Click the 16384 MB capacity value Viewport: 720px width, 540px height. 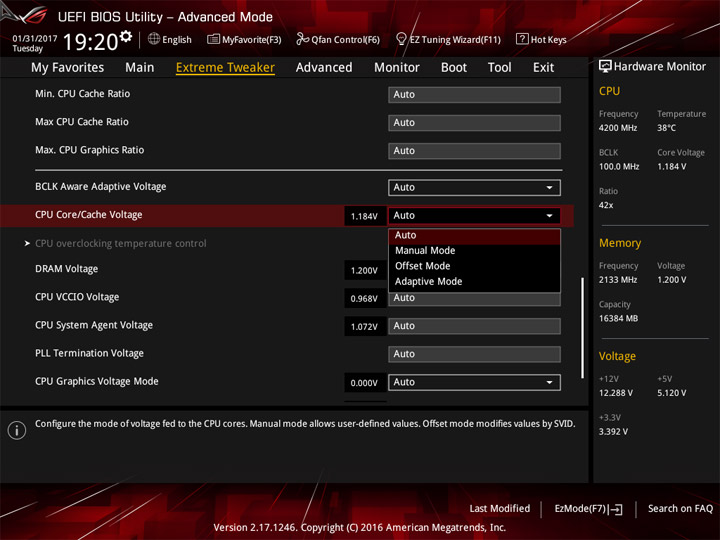click(619, 318)
